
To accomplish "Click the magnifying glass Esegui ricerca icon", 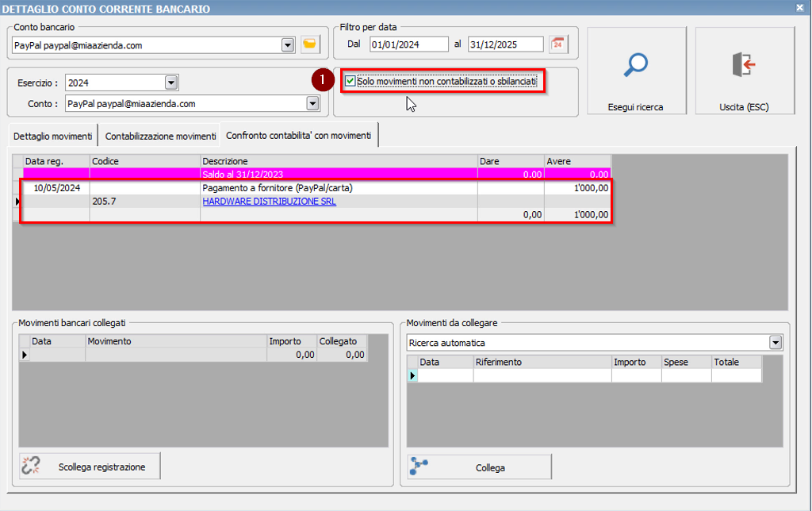I will [636, 65].
